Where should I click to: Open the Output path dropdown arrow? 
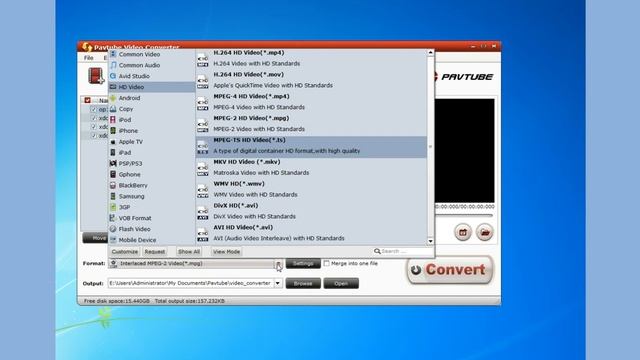[x=278, y=283]
